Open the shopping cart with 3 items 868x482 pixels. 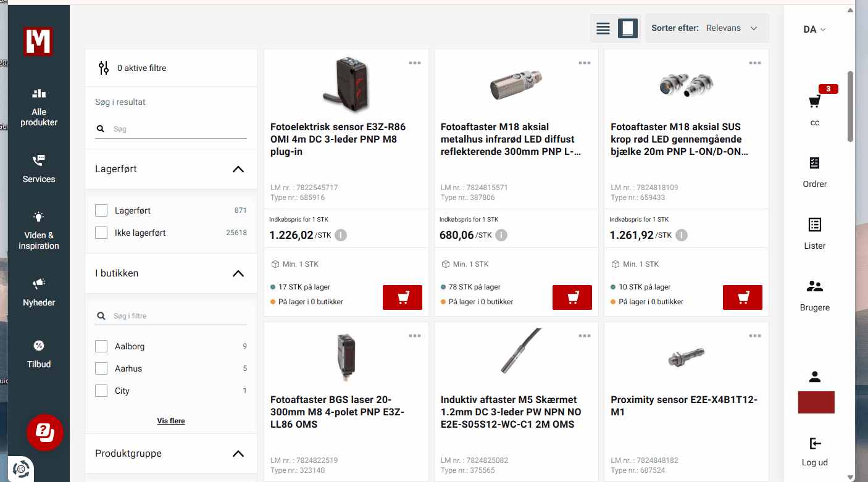815,102
